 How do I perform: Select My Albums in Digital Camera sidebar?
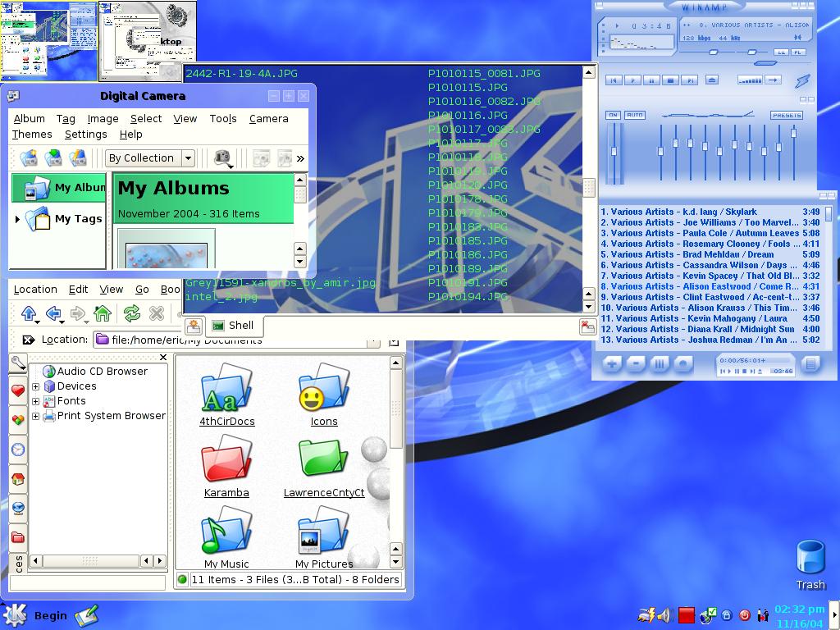pyautogui.click(x=59, y=188)
